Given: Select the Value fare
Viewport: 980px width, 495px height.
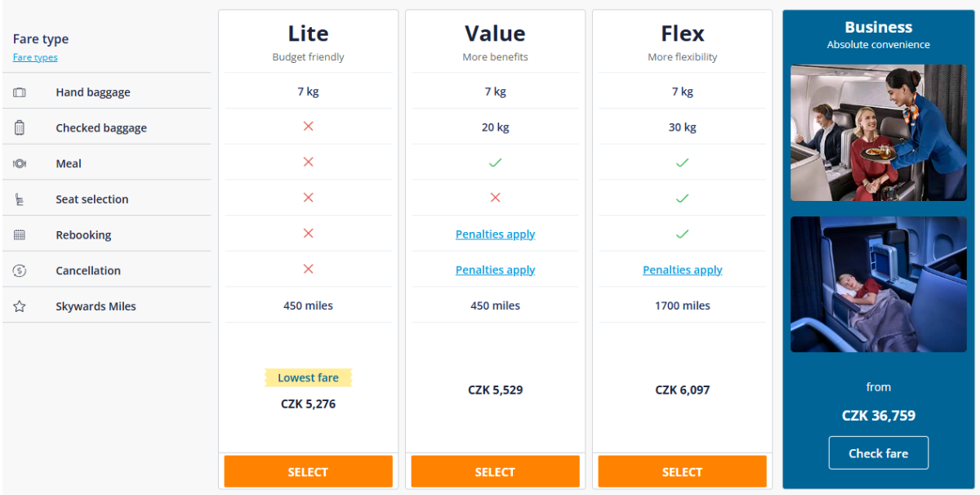Looking at the screenshot, I should click(x=495, y=471).
